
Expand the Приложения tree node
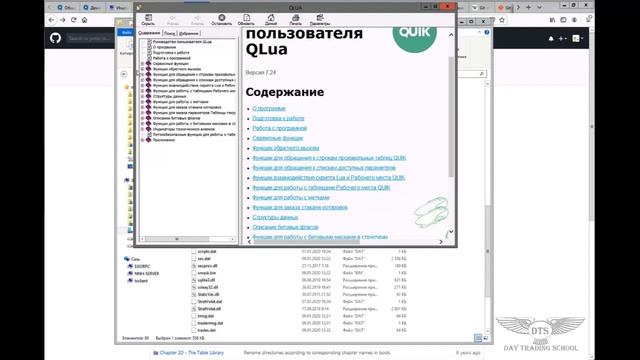point(142,140)
